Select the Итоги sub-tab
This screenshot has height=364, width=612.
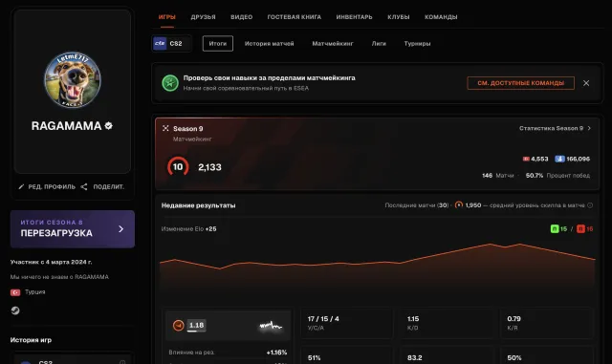(x=218, y=43)
